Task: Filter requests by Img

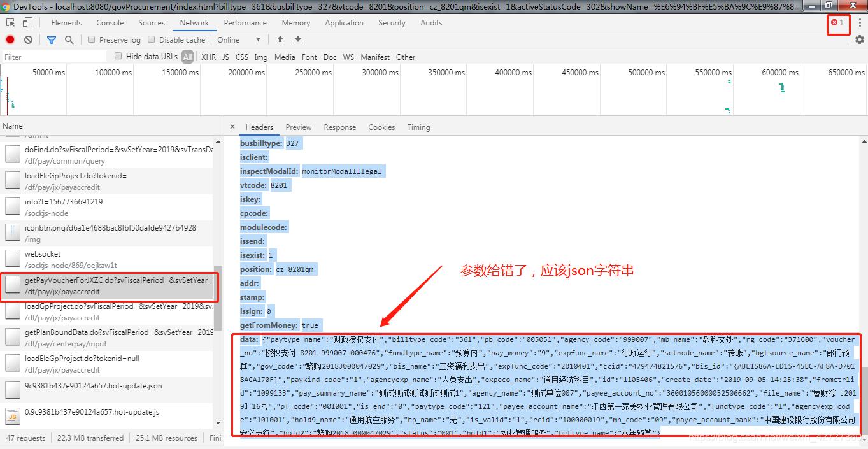Action: (261, 57)
